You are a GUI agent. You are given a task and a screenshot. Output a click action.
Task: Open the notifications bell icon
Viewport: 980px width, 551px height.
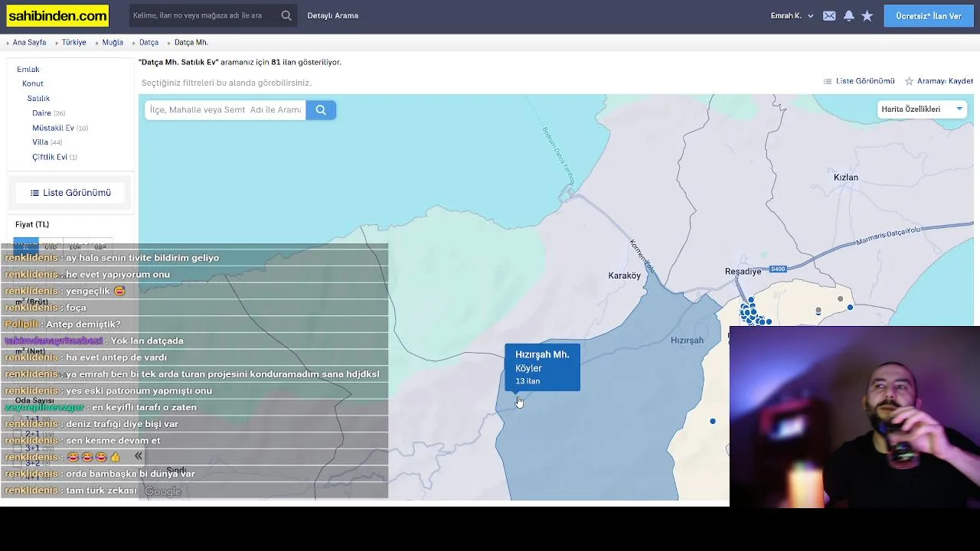point(848,15)
